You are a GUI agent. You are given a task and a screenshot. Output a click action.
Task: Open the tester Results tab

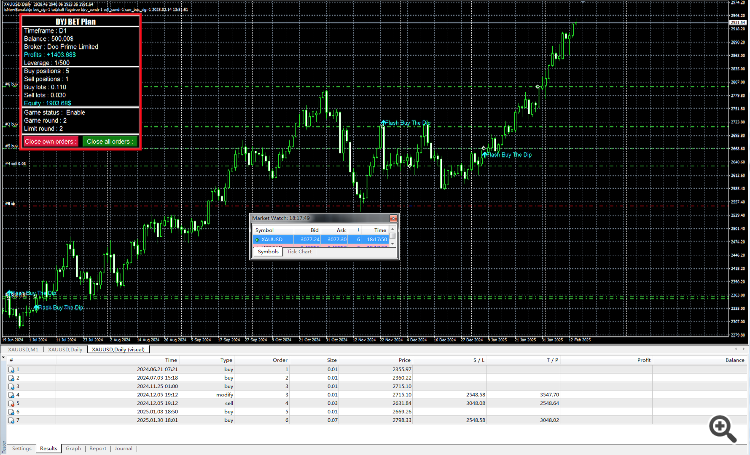pyautogui.click(x=48, y=448)
